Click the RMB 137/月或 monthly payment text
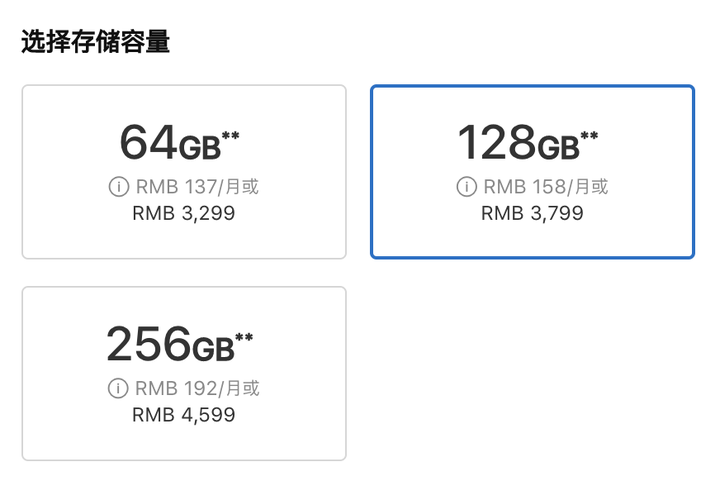The image size is (720, 481). [197, 187]
